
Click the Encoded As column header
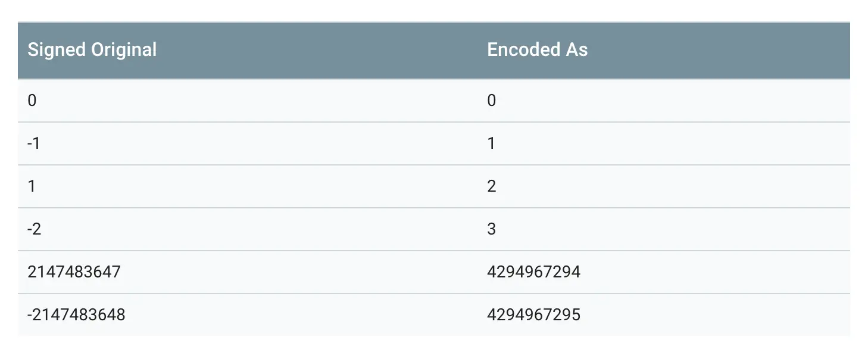click(537, 49)
